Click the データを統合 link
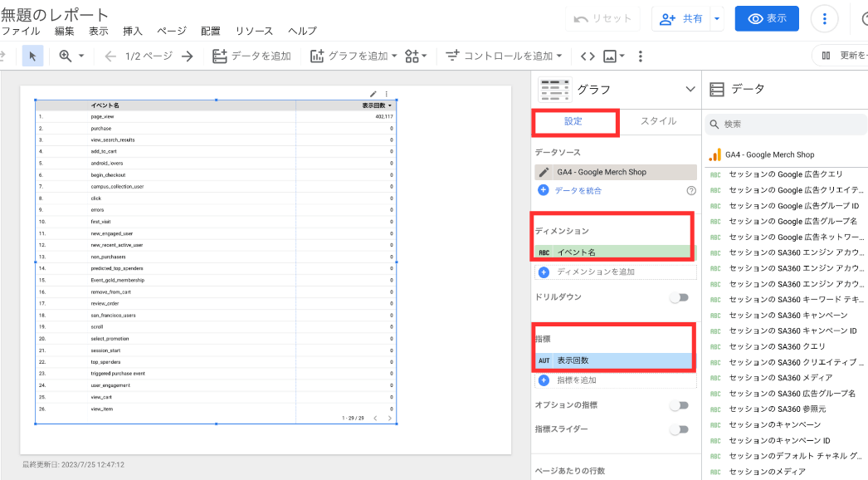 (578, 191)
